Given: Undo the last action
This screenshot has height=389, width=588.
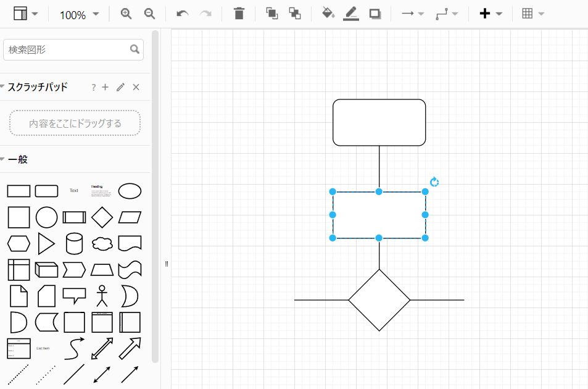Looking at the screenshot, I should (182, 14).
